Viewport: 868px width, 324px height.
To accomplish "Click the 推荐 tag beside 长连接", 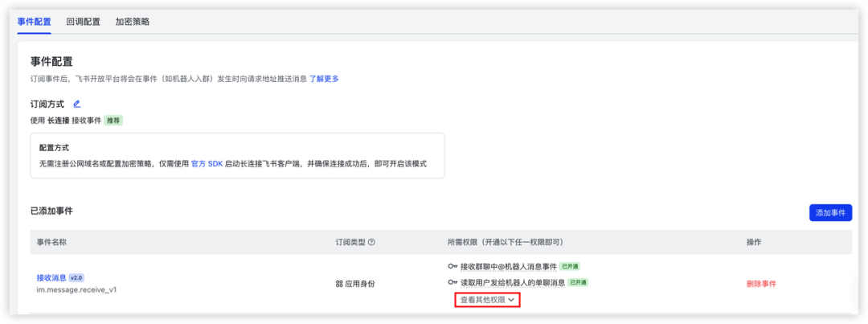I will pyautogui.click(x=113, y=120).
